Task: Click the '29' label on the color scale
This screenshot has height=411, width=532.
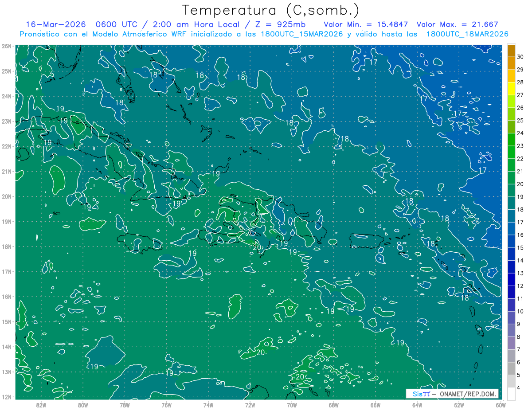Action: tap(520, 69)
